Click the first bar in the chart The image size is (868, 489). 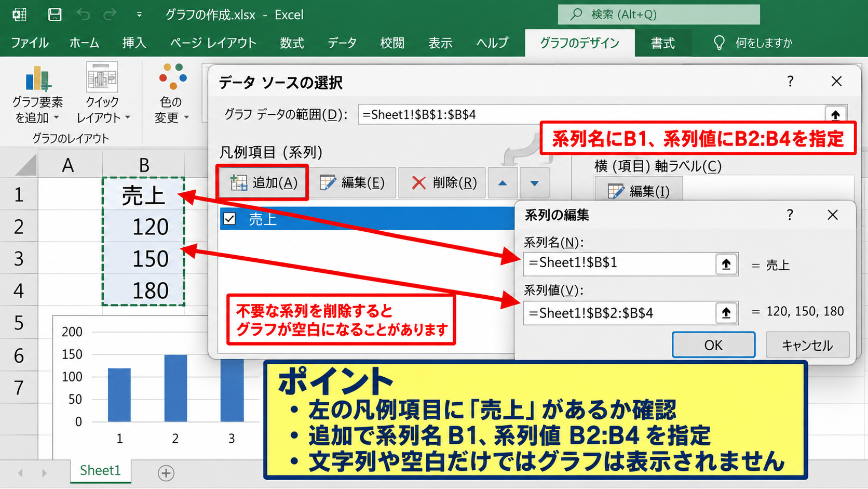coord(119,395)
